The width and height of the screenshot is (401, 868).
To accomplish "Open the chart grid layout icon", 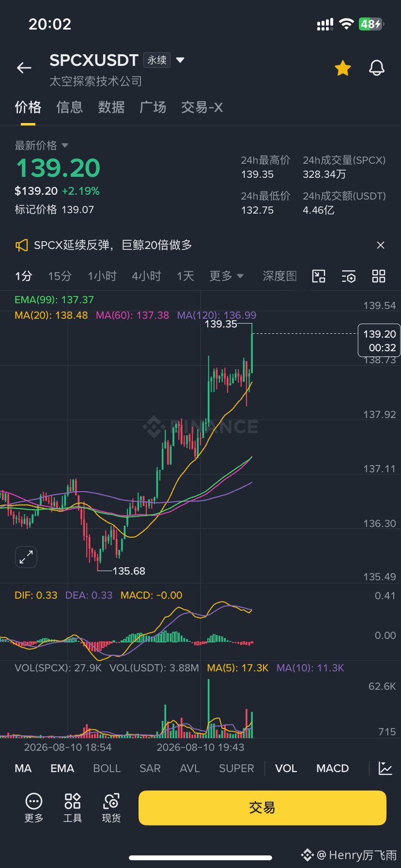I will pyautogui.click(x=379, y=276).
